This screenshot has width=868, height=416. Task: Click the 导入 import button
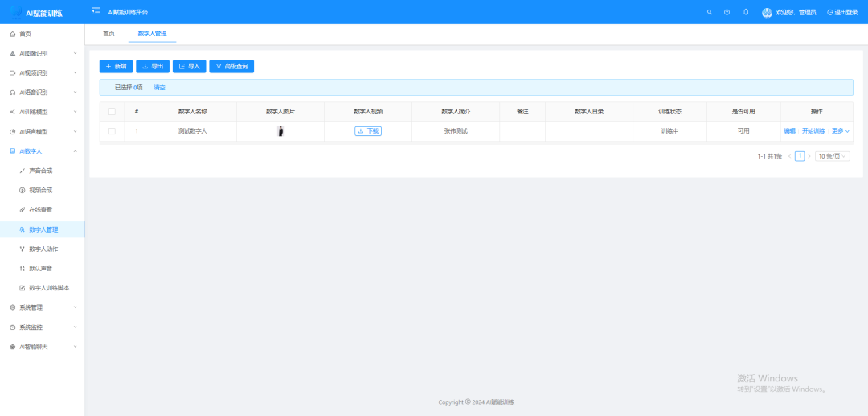click(190, 67)
